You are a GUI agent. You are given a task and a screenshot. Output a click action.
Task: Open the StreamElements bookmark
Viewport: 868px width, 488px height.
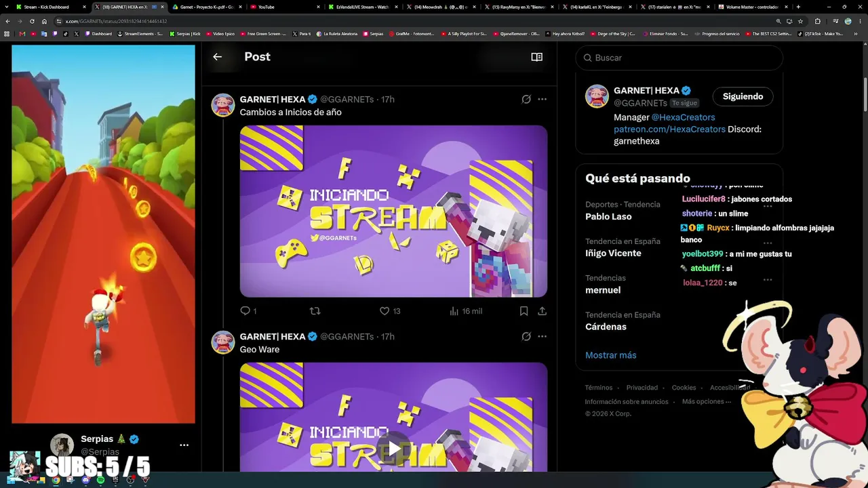click(x=140, y=33)
